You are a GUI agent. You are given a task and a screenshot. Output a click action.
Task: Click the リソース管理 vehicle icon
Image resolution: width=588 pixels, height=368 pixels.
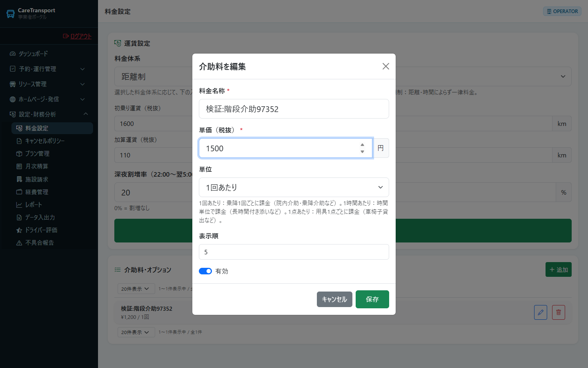[13, 84]
